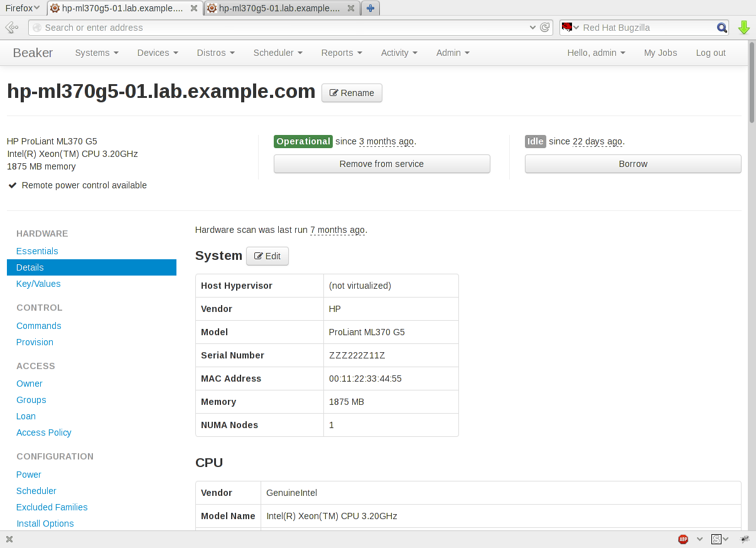This screenshot has height=548, width=756.
Task: Open the Scheduler configuration sidebar link
Action: (x=36, y=491)
